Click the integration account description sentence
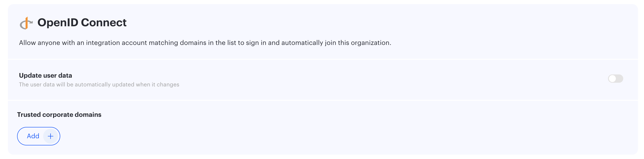This screenshot has height=159, width=644. (205, 43)
